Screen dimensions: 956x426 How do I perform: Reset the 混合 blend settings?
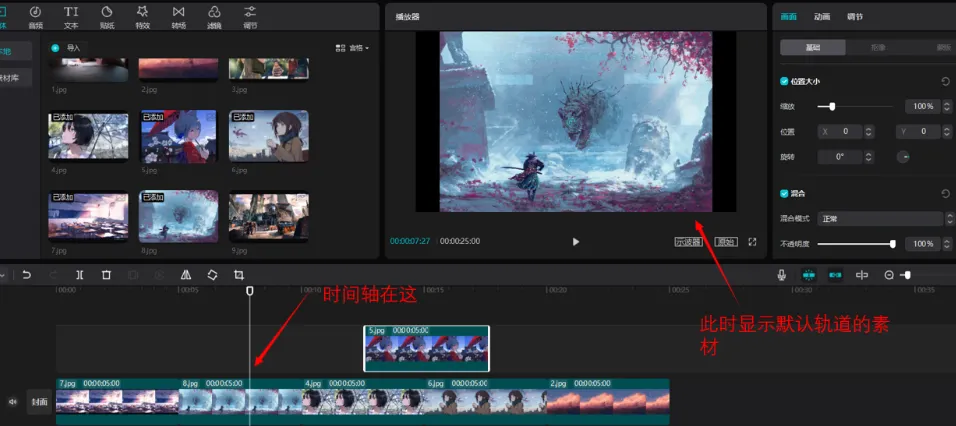point(945,193)
